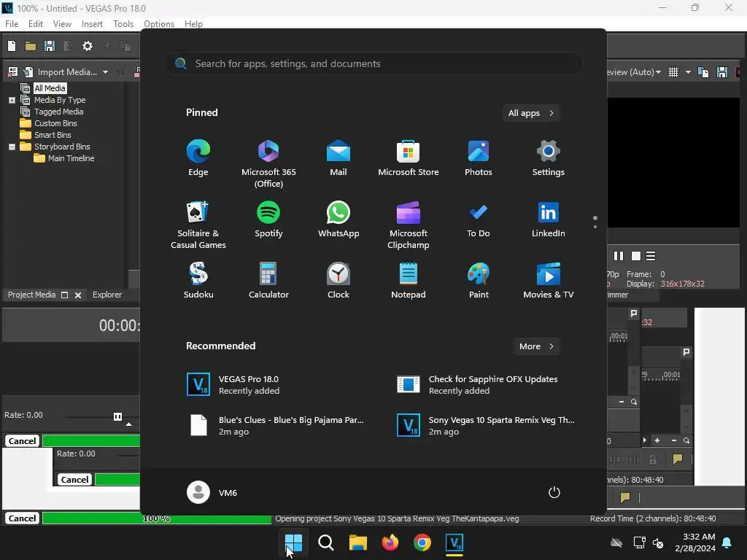Open Edge from pinned apps

[x=198, y=158]
